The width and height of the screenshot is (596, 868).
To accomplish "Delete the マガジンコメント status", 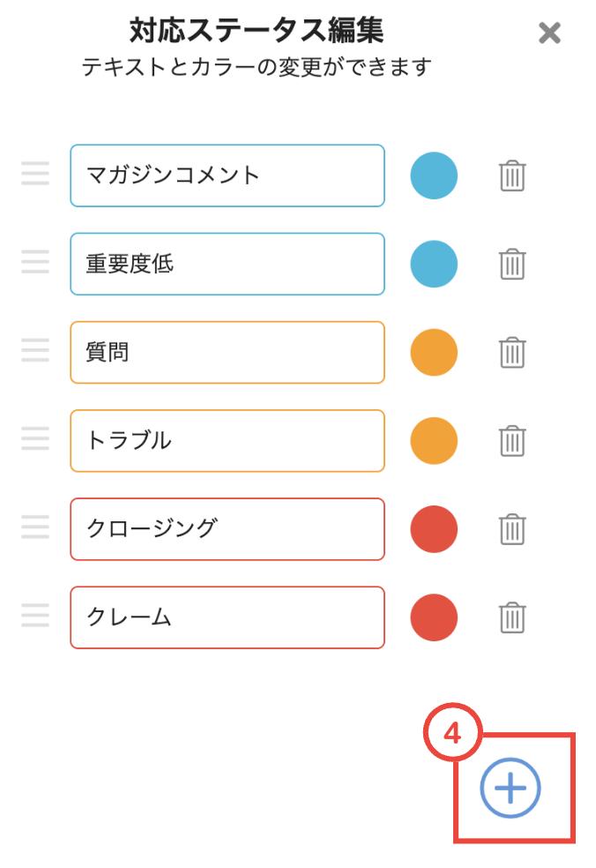I will tap(512, 176).
